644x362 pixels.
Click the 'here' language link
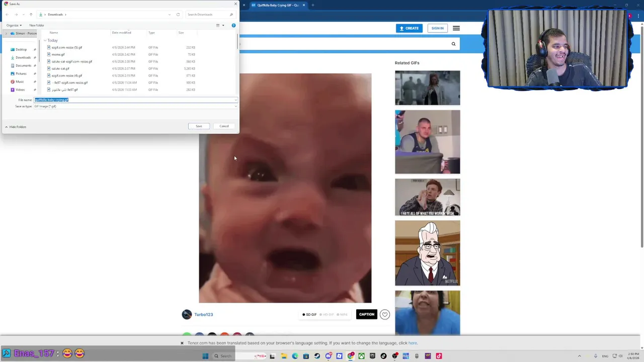(413, 343)
